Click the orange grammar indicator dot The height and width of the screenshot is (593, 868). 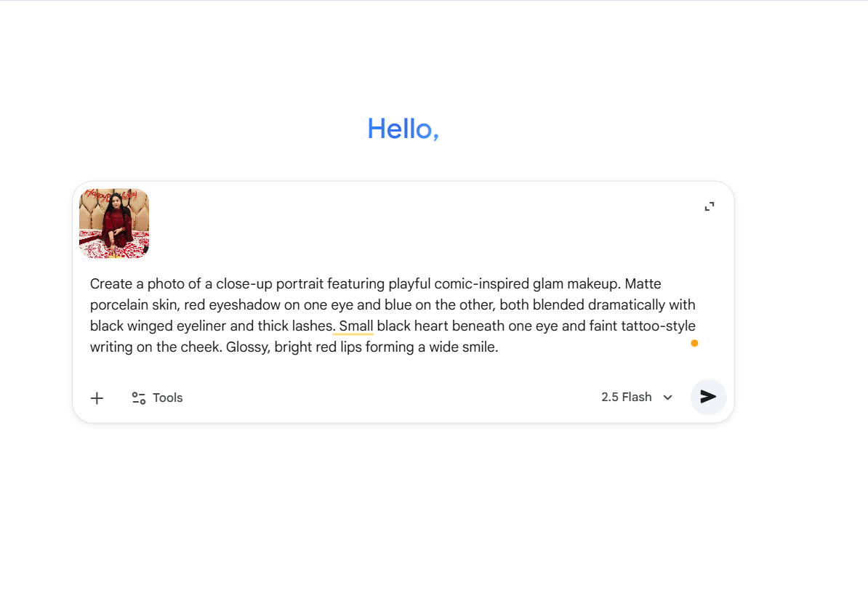point(694,343)
